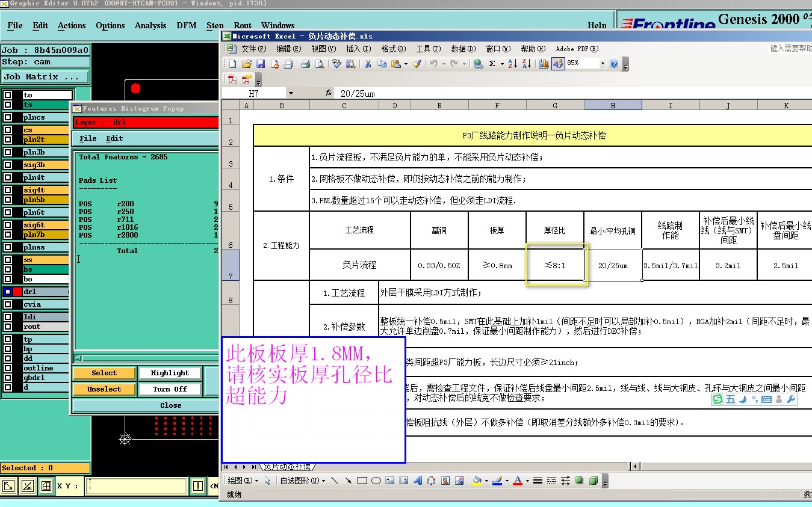Select the Line drawing tool

(334, 481)
